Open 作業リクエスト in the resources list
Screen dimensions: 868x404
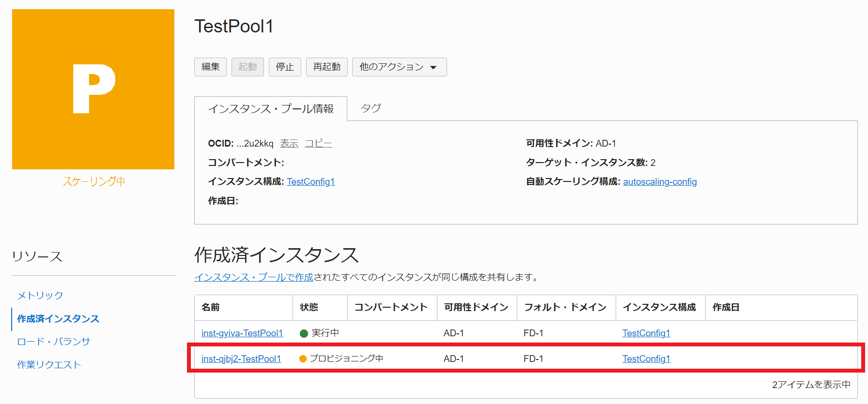[x=49, y=365]
